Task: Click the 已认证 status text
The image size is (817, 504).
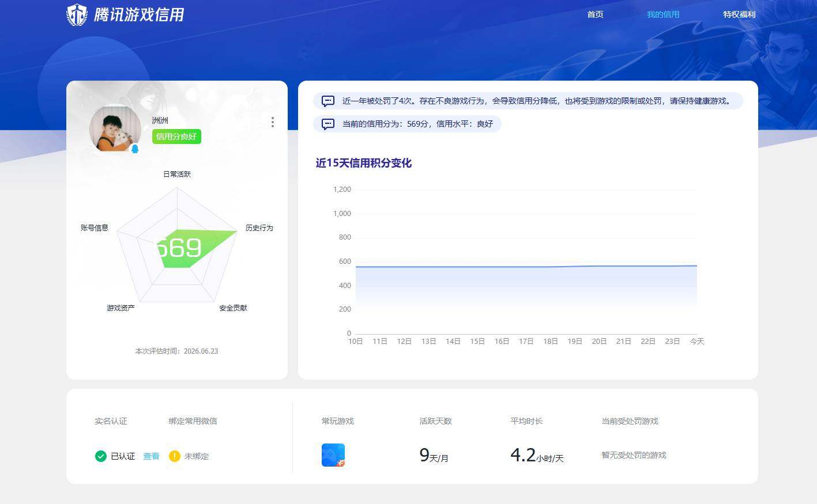Action: [123, 456]
